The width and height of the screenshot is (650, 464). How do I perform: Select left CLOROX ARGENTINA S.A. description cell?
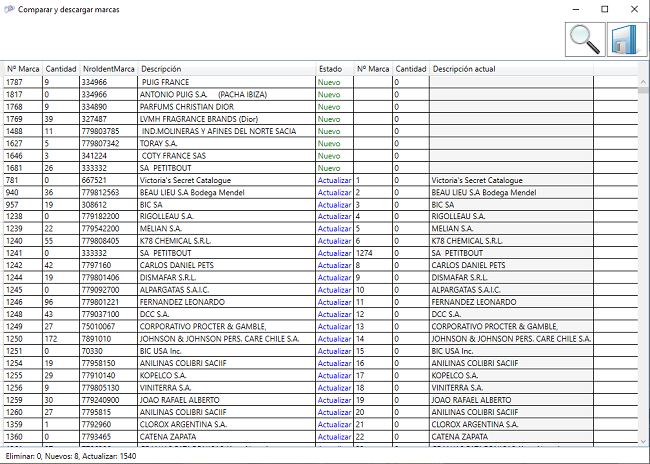click(226, 424)
